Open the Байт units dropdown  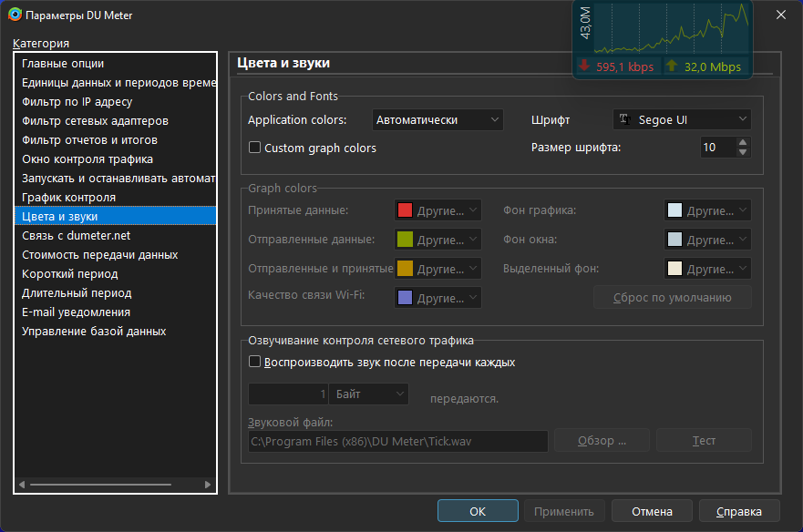pos(368,394)
